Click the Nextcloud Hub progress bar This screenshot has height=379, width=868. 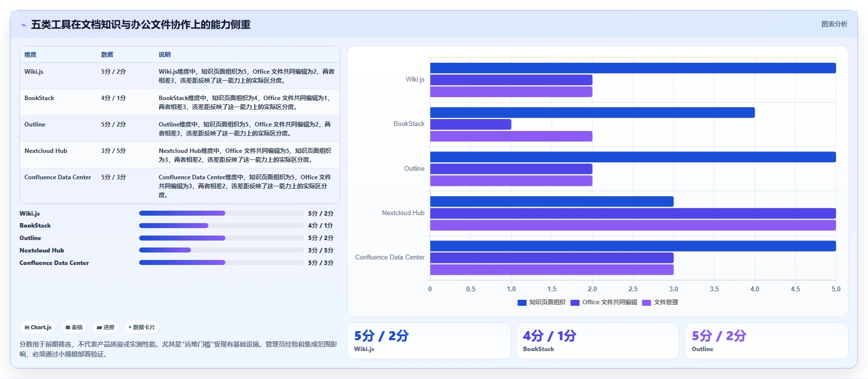(221, 250)
